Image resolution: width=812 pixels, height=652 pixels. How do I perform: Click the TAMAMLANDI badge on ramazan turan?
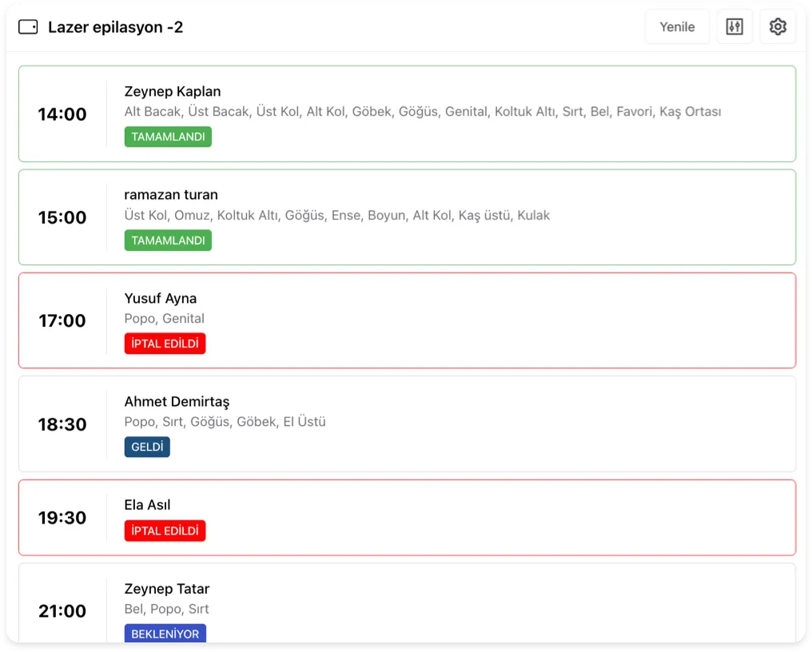[x=167, y=240]
